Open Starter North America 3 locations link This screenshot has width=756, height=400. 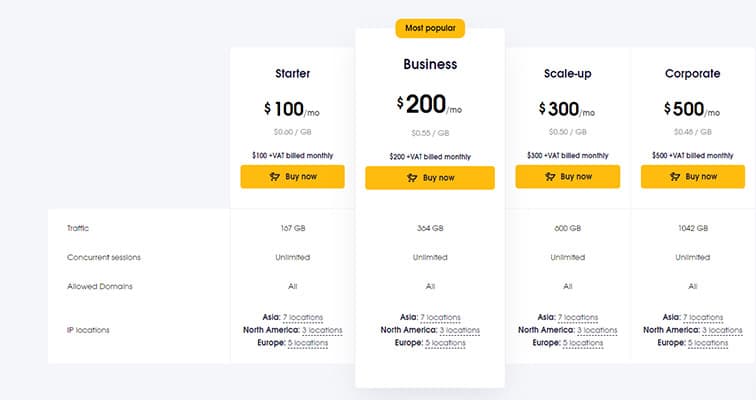pos(322,329)
